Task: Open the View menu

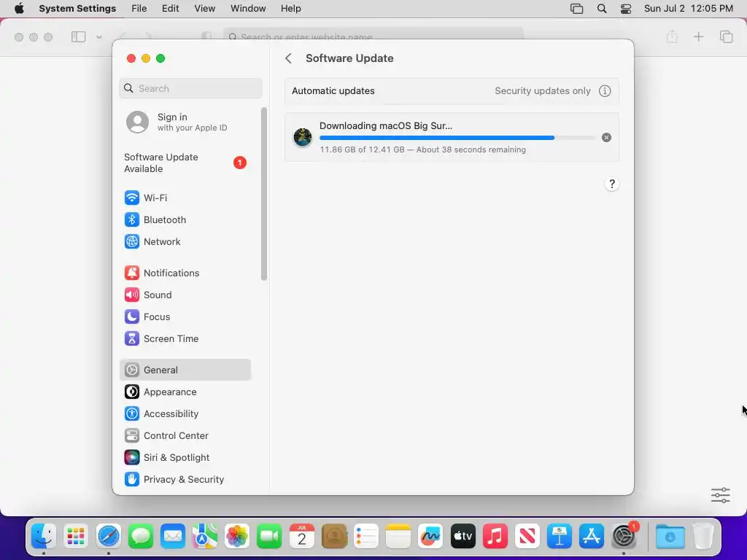Action: point(205,9)
